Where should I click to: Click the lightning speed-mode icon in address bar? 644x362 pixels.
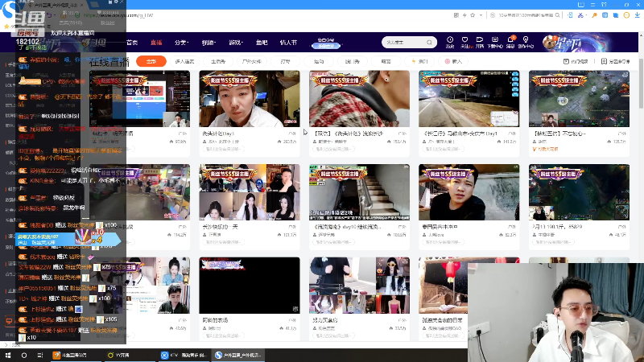point(464,15)
